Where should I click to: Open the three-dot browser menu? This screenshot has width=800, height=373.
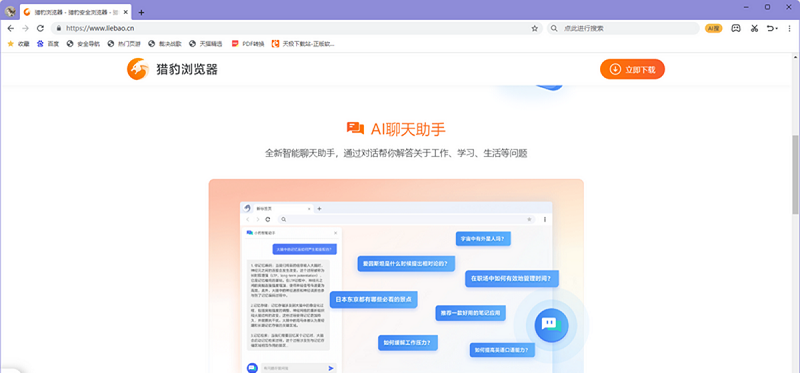point(789,29)
